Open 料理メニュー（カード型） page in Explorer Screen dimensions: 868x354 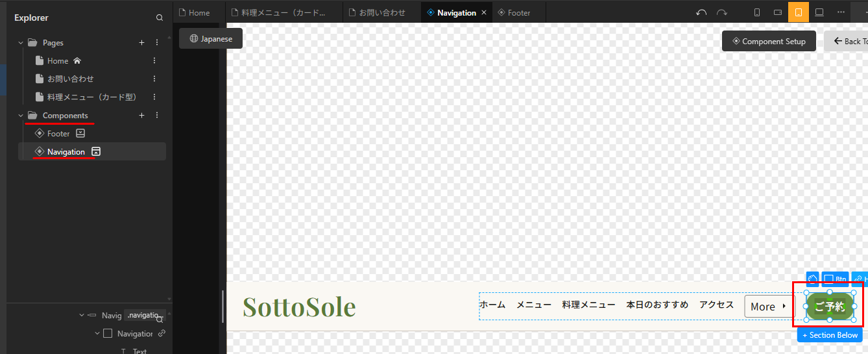coord(93,97)
